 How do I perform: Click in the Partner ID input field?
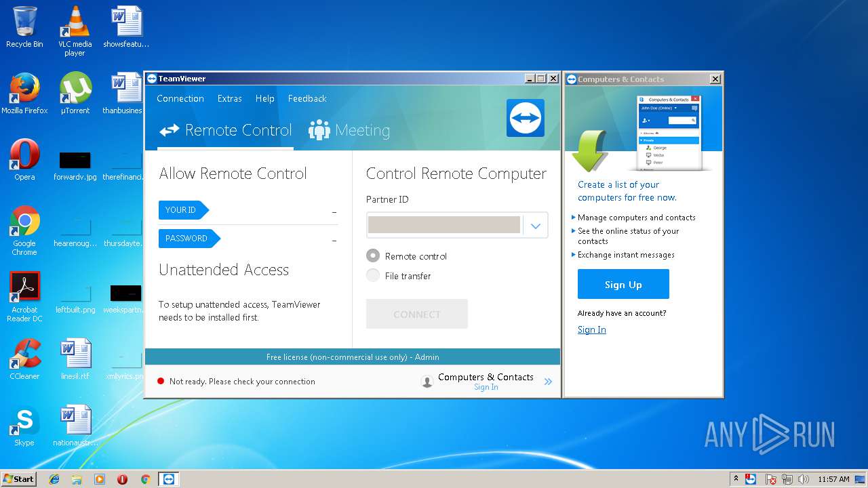[444, 225]
